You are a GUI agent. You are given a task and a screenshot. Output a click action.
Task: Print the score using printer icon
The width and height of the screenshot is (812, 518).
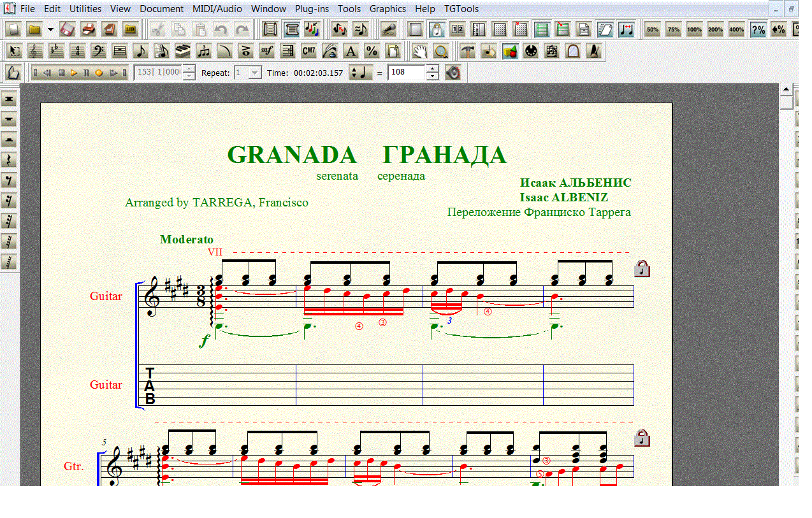coord(88,29)
